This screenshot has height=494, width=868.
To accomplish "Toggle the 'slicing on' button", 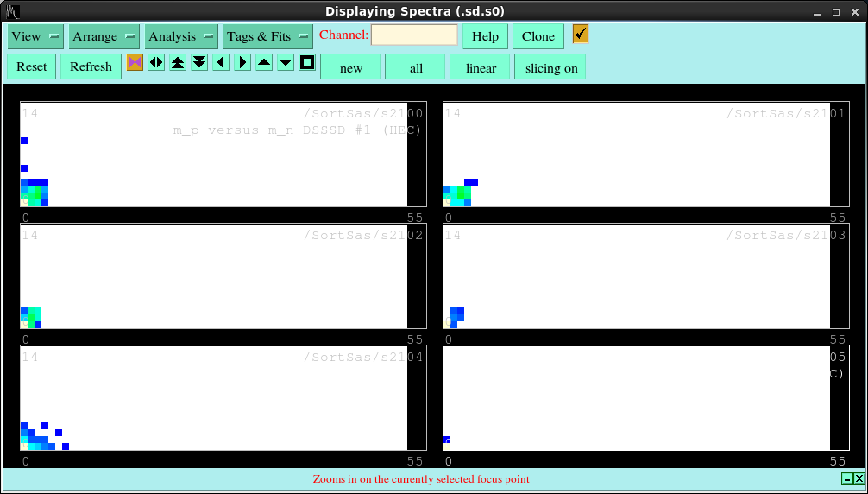I will pyautogui.click(x=550, y=68).
